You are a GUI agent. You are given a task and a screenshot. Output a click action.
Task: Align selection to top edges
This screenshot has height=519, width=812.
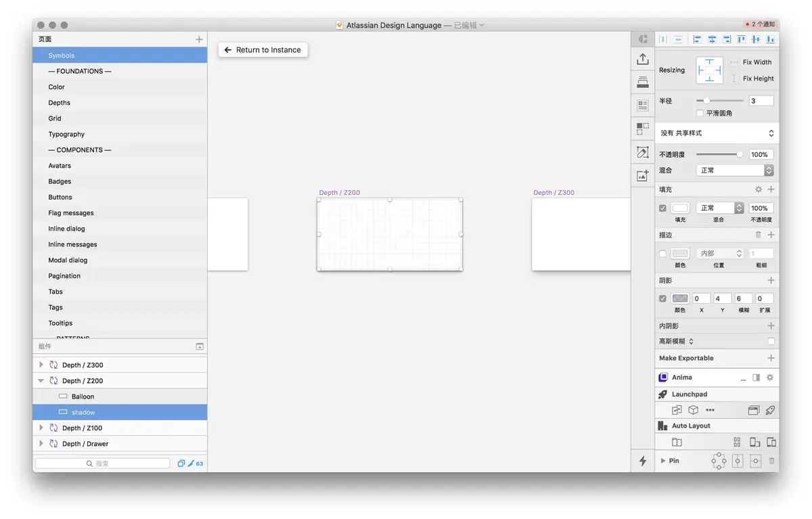coord(742,40)
